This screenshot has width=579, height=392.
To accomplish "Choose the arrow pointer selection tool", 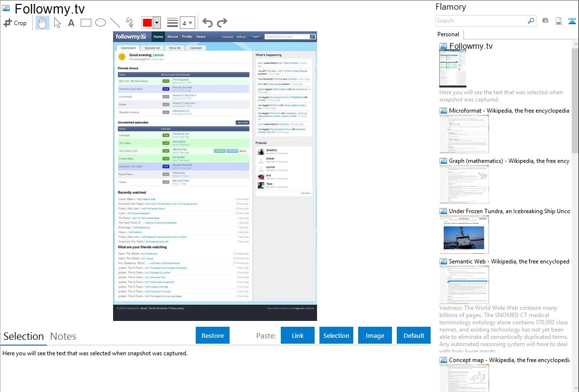I will pos(57,23).
